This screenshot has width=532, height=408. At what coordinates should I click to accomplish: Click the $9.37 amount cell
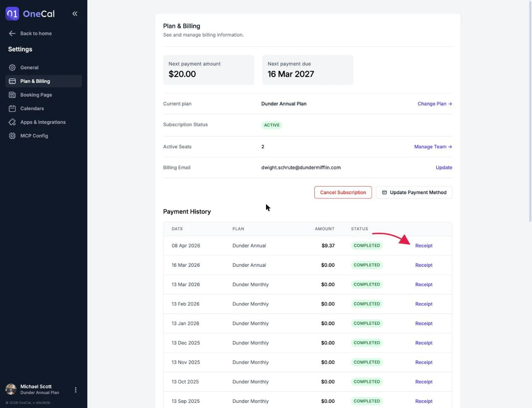[328, 246]
